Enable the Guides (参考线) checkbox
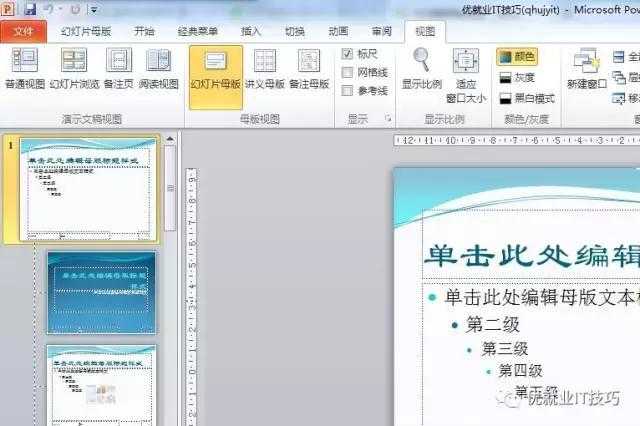 pyautogui.click(x=347, y=91)
